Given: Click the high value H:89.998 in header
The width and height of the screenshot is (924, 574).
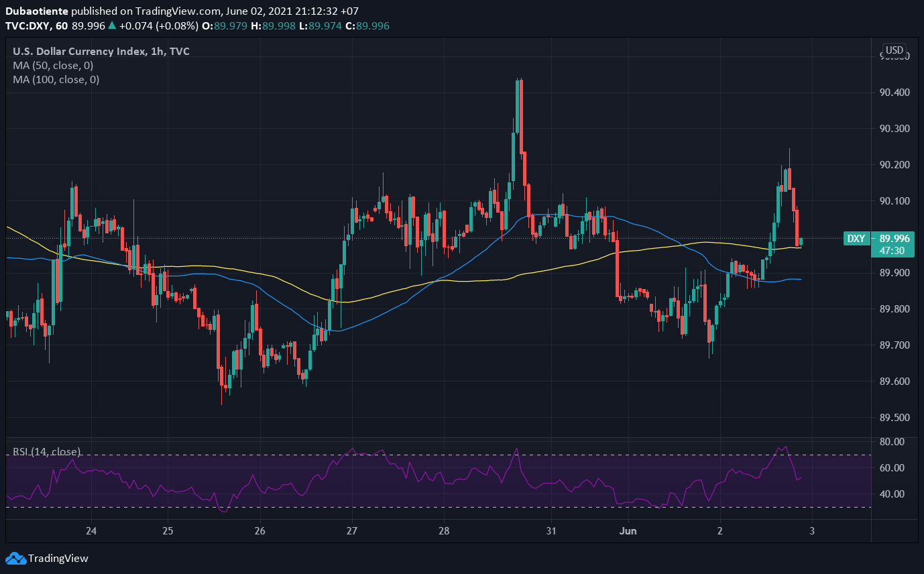Looking at the screenshot, I should click(x=272, y=25).
